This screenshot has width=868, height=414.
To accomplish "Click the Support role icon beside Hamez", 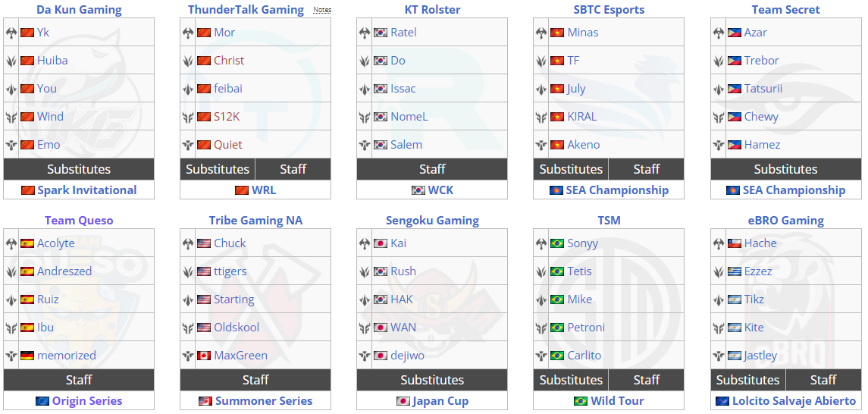I will point(719,145).
